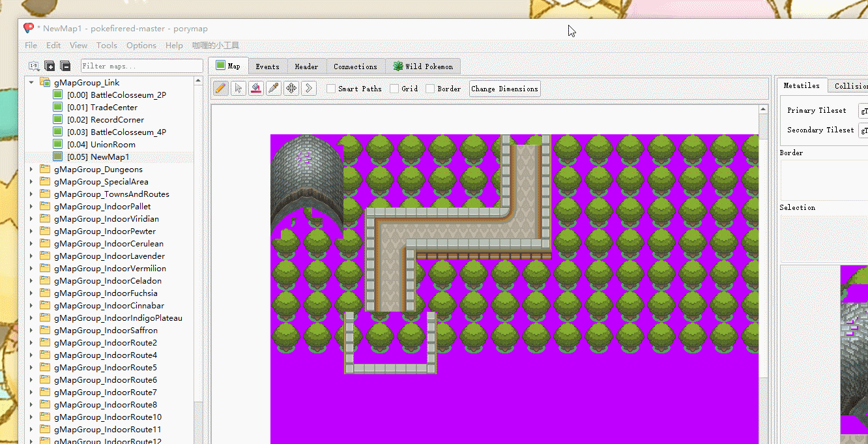Open the File menu
The height and width of the screenshot is (444, 868).
coord(31,46)
